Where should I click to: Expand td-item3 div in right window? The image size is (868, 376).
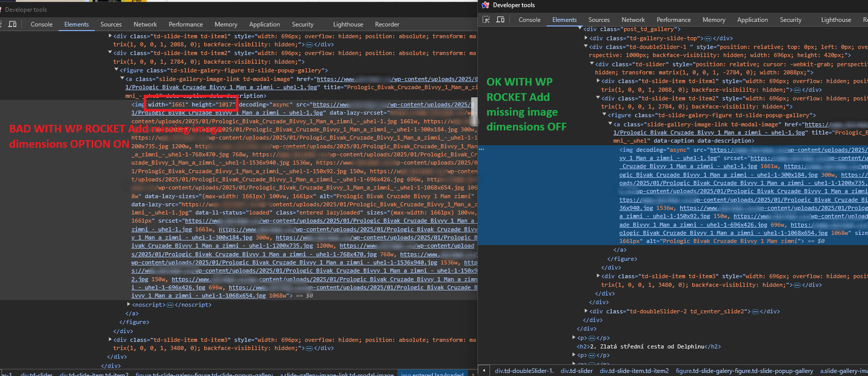coord(598,276)
